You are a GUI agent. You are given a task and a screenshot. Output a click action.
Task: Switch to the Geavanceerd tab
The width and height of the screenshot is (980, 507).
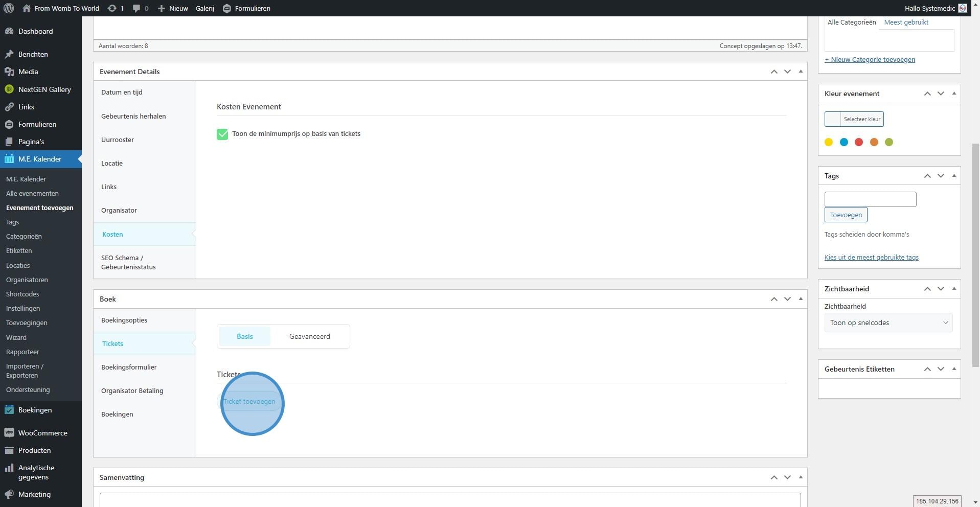(309, 336)
